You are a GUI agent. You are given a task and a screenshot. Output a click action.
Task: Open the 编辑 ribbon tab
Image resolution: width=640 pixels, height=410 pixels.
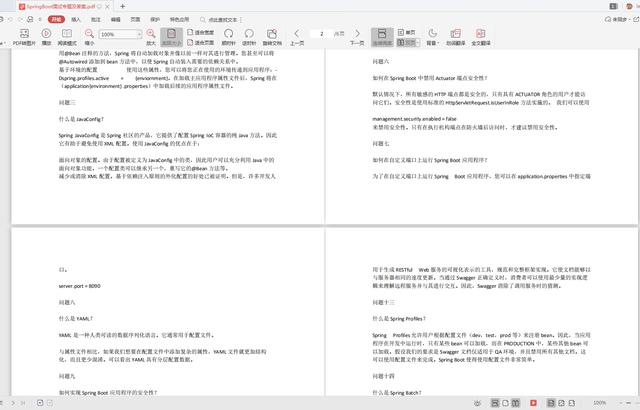pyautogui.click(x=116, y=19)
